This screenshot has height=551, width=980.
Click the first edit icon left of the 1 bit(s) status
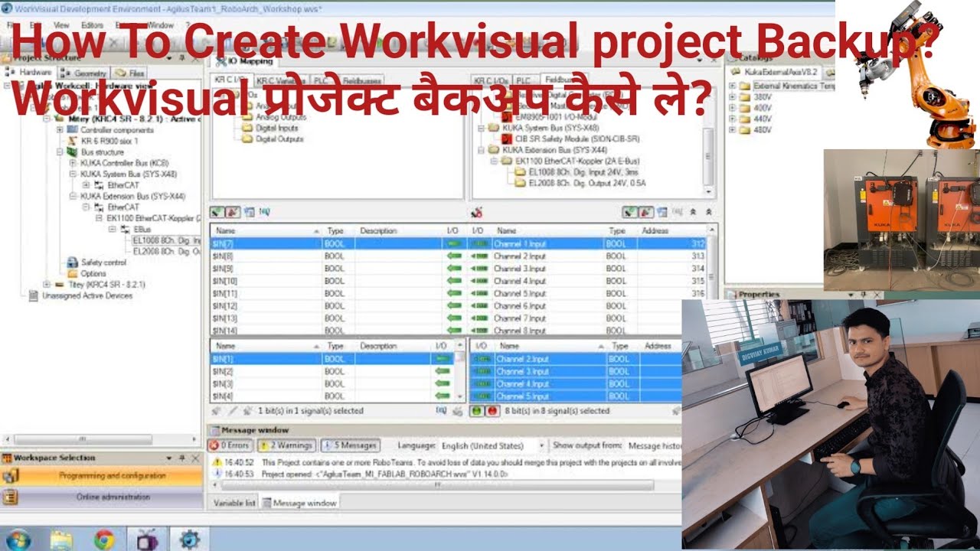pyautogui.click(x=217, y=411)
